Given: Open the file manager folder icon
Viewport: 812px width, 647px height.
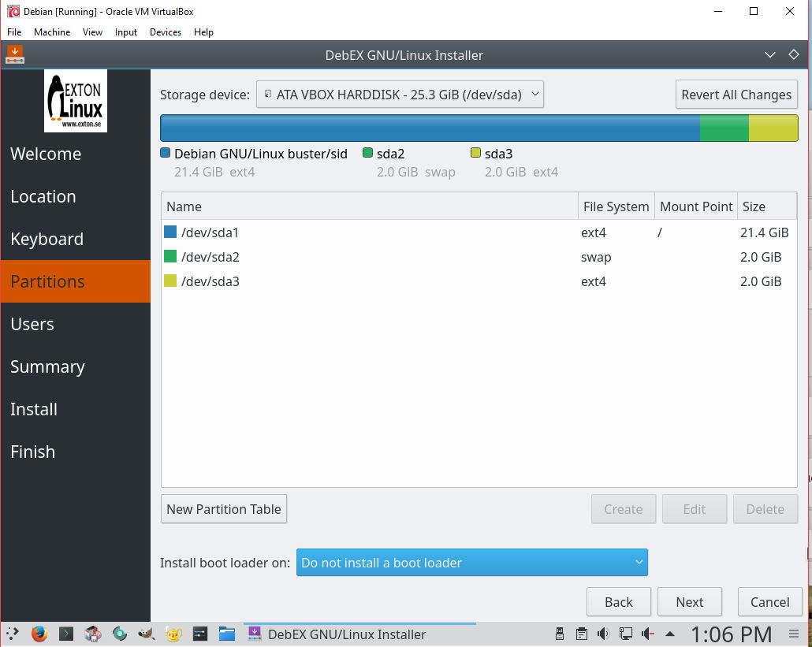Looking at the screenshot, I should (x=227, y=634).
